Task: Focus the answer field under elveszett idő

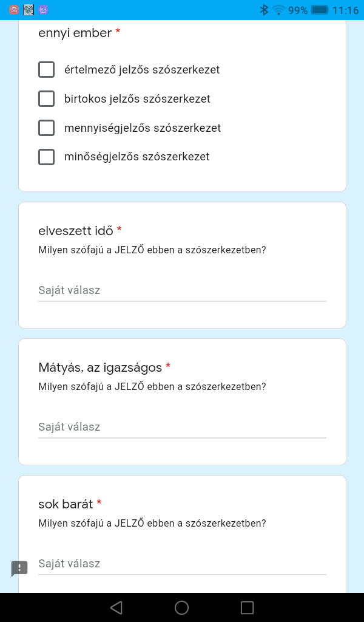Action: click(x=182, y=290)
